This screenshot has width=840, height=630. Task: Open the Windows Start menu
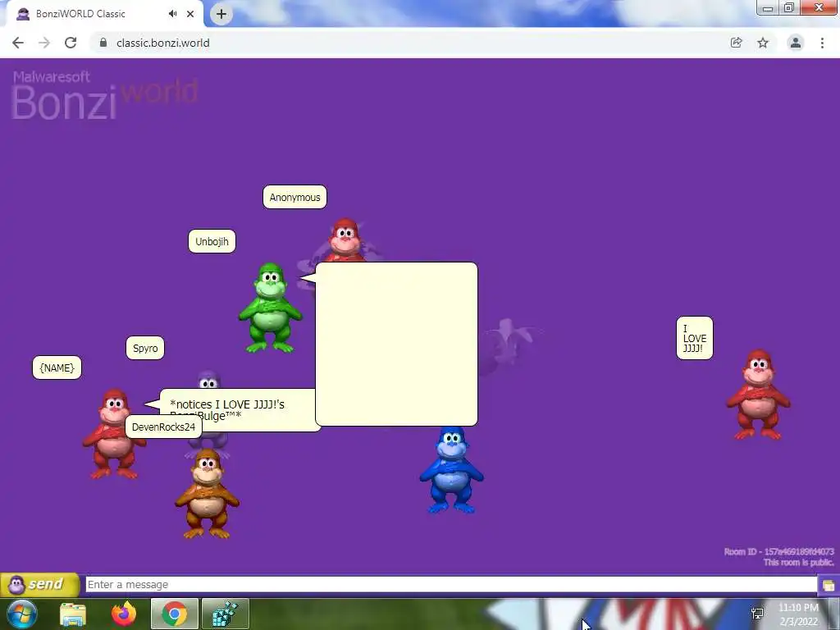click(x=22, y=614)
